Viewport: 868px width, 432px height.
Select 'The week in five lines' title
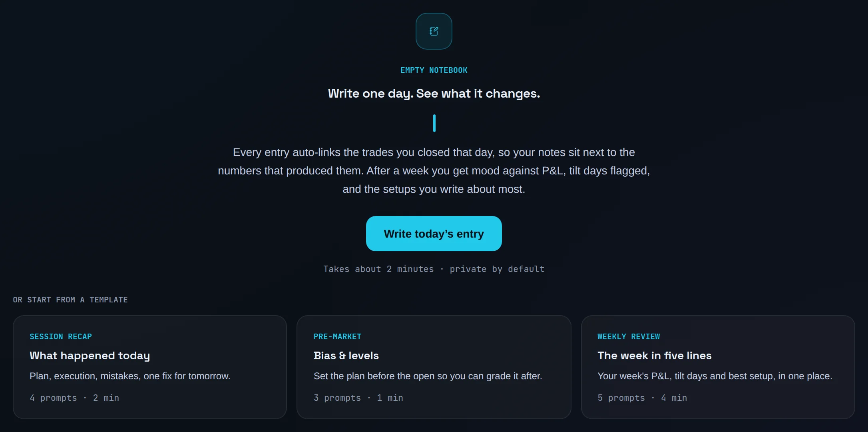coord(655,356)
